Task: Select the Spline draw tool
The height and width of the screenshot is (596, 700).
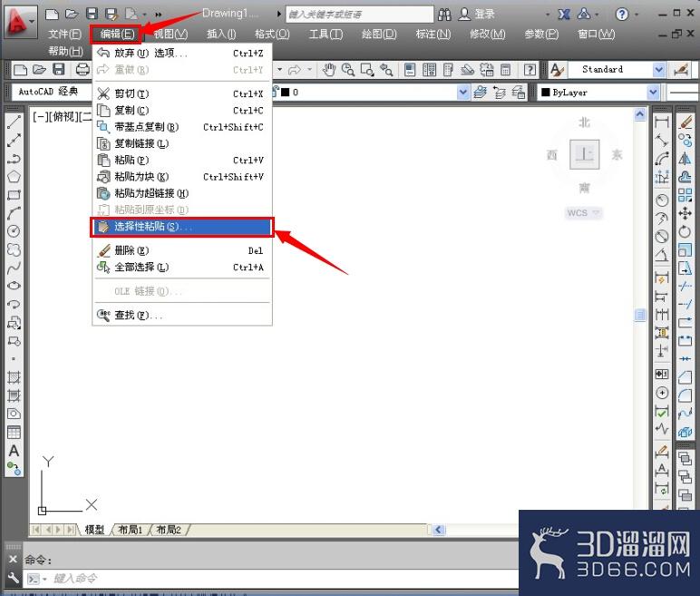Action: 14,268
